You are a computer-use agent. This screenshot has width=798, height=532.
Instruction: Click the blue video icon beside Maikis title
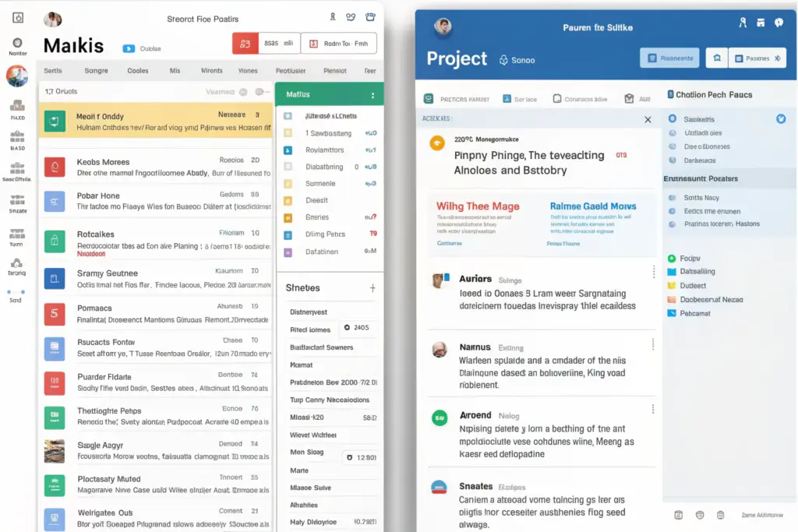pos(129,48)
